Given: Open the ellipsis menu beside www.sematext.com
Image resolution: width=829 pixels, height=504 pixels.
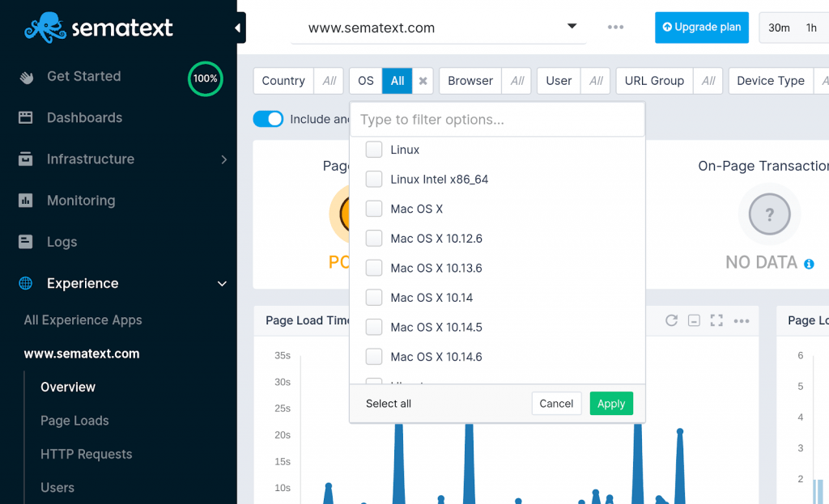Looking at the screenshot, I should pos(615,27).
